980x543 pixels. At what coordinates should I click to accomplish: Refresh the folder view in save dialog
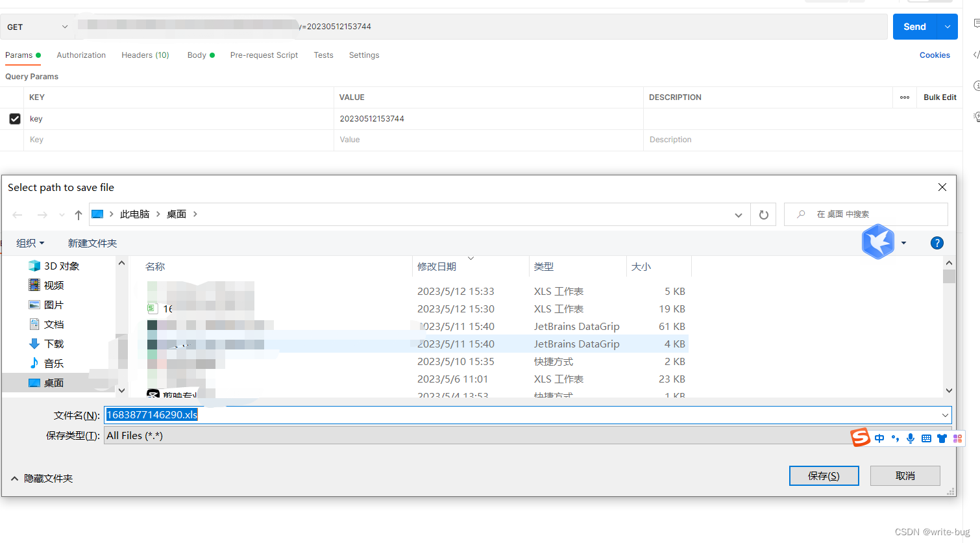click(x=763, y=214)
